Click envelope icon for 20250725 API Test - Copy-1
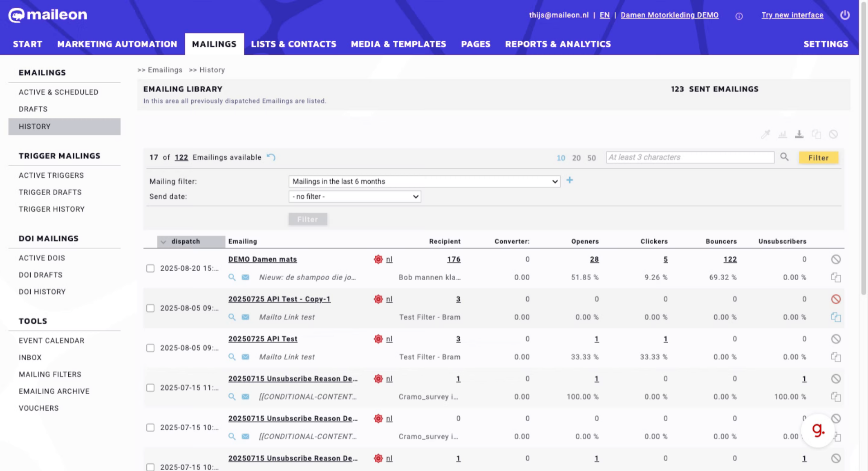The image size is (868, 471). pyautogui.click(x=245, y=317)
